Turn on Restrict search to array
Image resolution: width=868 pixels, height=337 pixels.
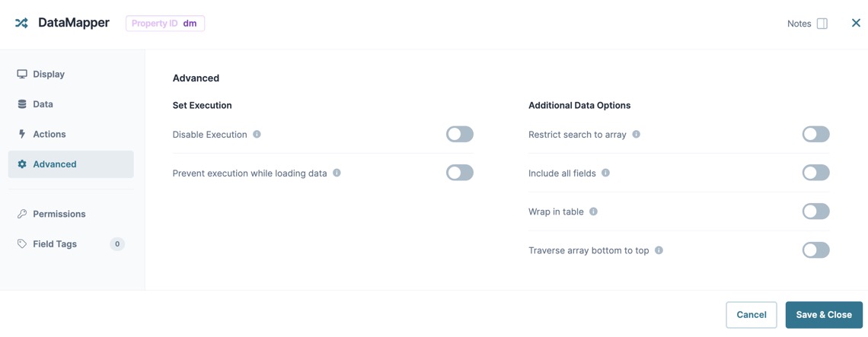click(816, 134)
